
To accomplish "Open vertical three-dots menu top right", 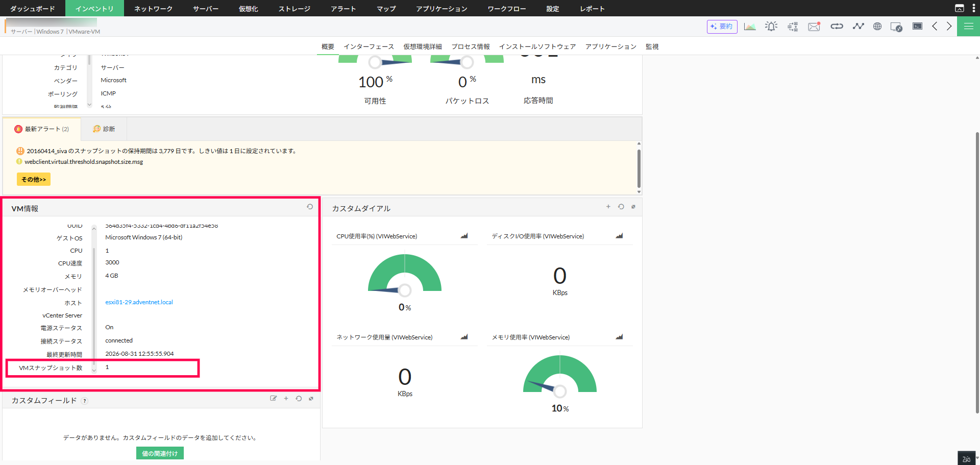I will [x=973, y=8].
